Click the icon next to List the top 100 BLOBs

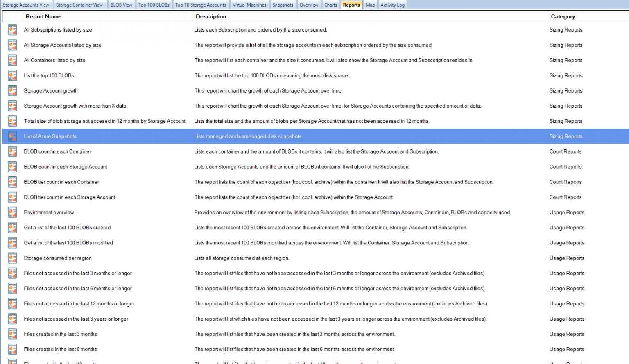click(13, 75)
